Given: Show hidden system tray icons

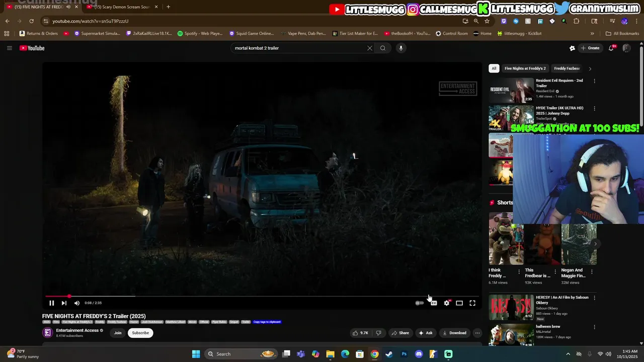Looking at the screenshot, I should pyautogui.click(x=568, y=354).
